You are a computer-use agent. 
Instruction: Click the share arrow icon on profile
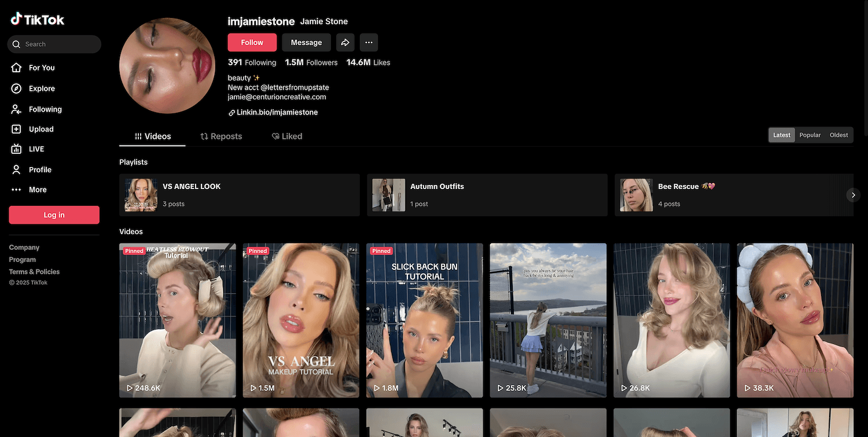(x=345, y=42)
